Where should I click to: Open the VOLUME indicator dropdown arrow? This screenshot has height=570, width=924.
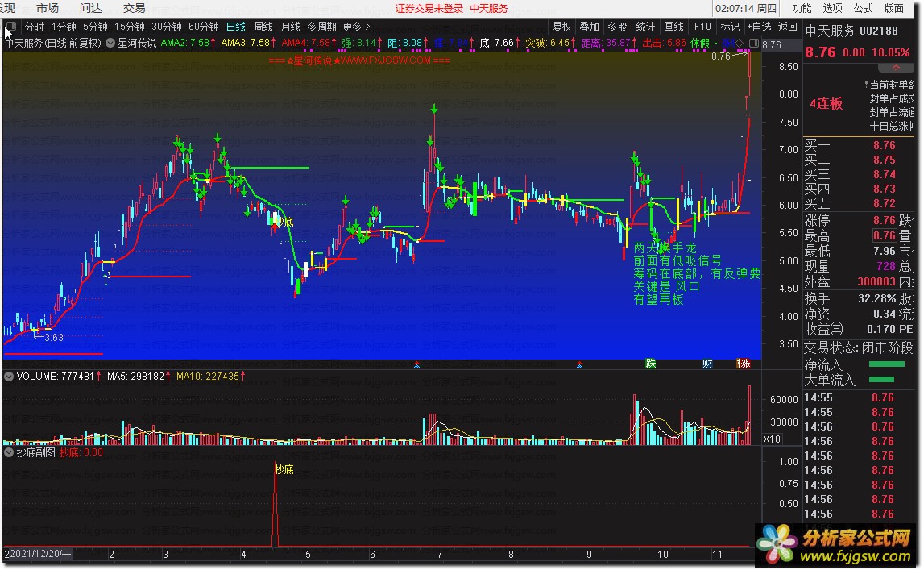9,376
